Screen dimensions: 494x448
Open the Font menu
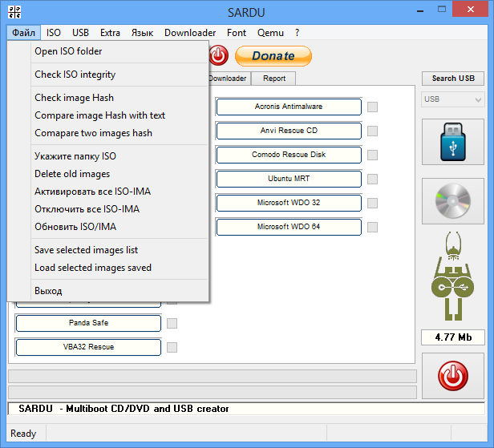coord(237,32)
